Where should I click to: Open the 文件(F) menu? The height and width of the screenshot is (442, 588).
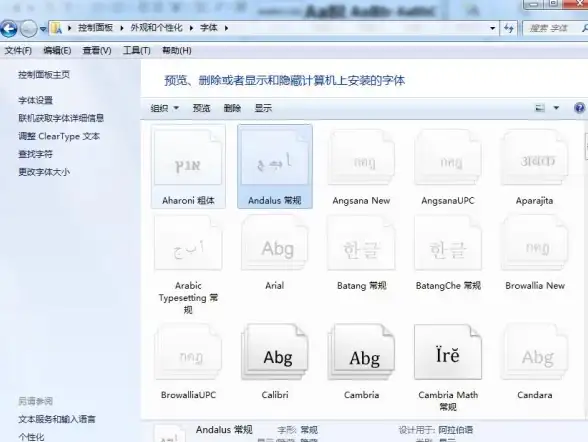tap(18, 50)
